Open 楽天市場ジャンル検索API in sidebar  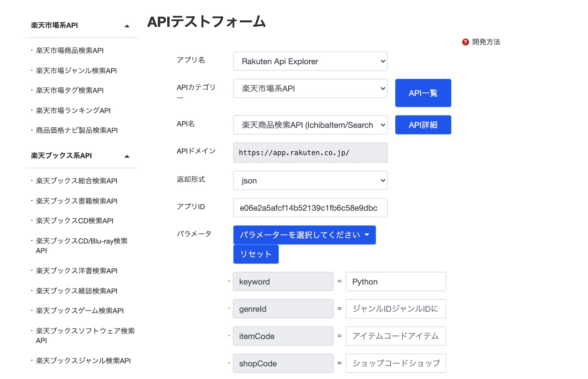pos(76,71)
